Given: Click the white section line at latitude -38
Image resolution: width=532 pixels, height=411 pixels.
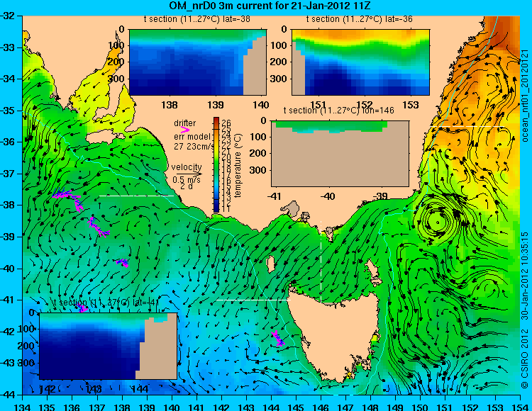Looking at the screenshot, I should click(x=136, y=196).
